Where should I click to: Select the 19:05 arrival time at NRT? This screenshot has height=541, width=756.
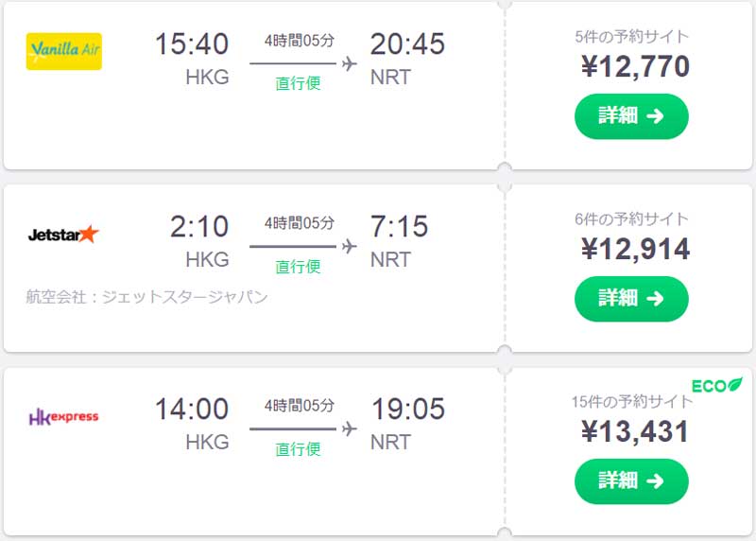[407, 410]
